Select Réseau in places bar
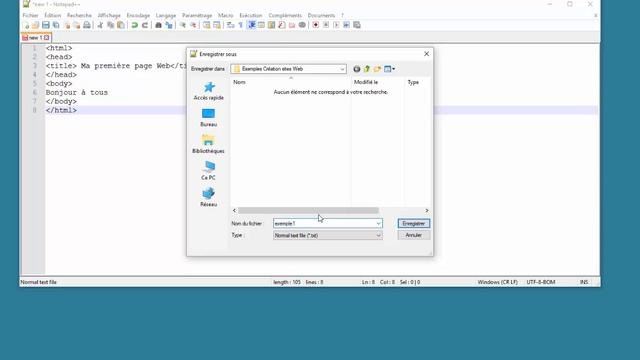 [x=209, y=197]
